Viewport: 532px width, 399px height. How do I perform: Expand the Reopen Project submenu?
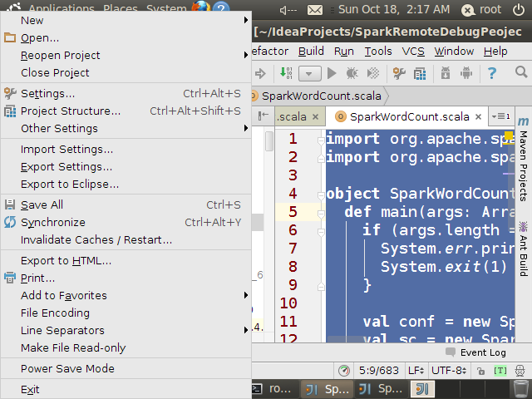(126, 56)
